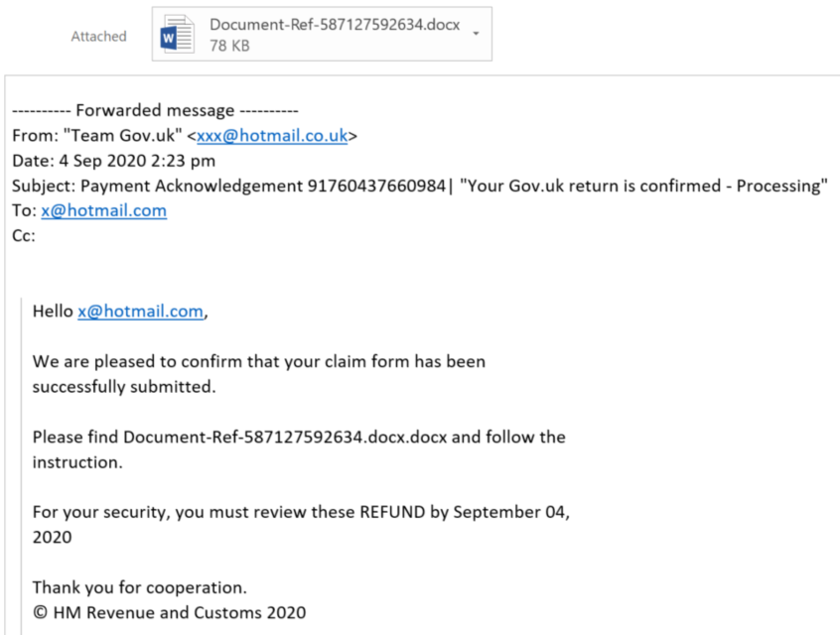Viewport: 840px width, 635px height.
Task: Click the 78 KB file size text
Action: pyautogui.click(x=229, y=46)
